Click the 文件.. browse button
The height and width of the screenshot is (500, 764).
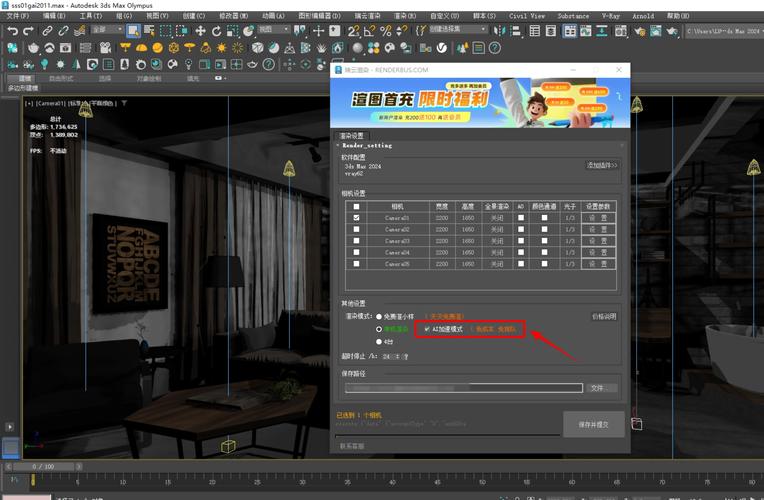pyautogui.click(x=601, y=388)
